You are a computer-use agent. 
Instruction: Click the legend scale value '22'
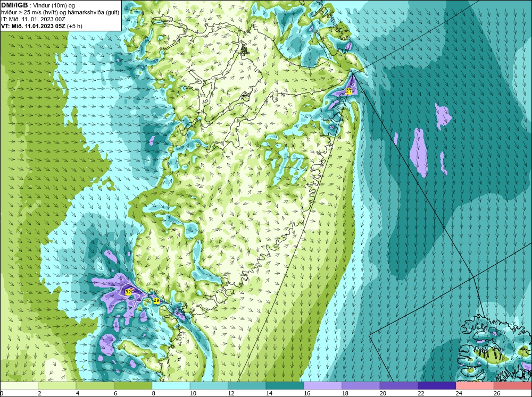421,393
